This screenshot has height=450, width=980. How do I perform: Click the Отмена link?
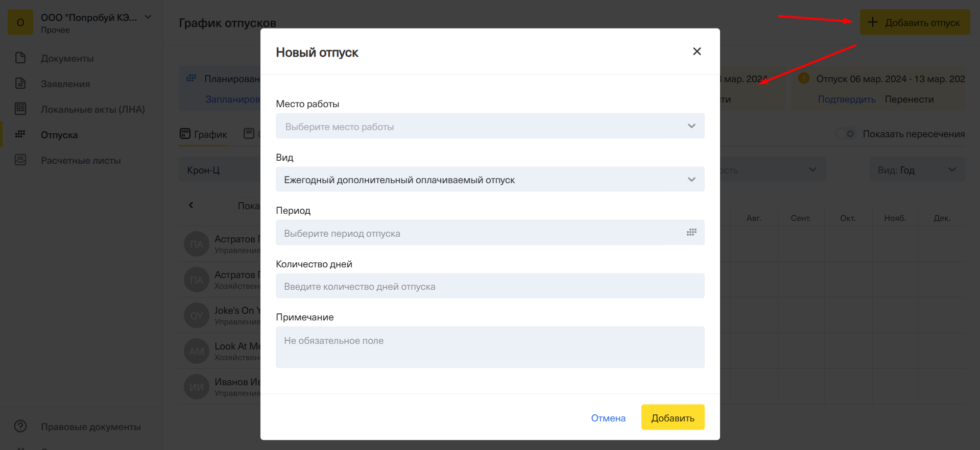pos(608,418)
